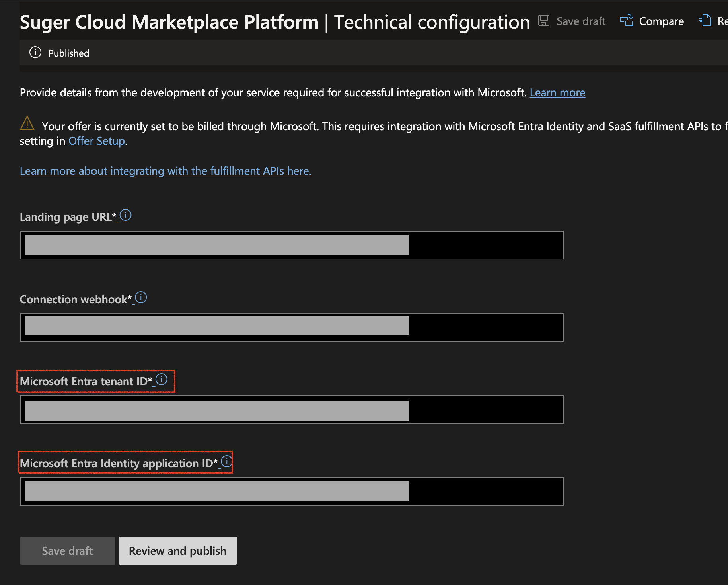Screen dimensions: 728x585
Task: Click the Landing page URL input field
Action: (x=292, y=245)
